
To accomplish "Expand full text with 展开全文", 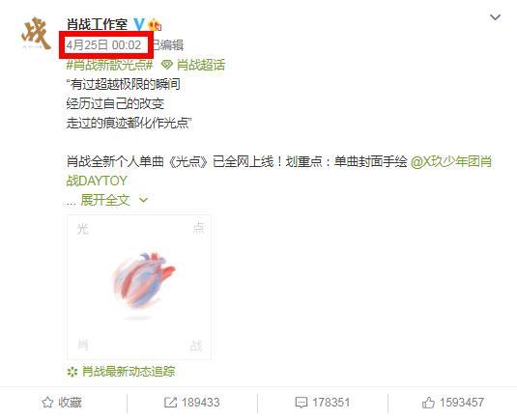I will point(105,200).
